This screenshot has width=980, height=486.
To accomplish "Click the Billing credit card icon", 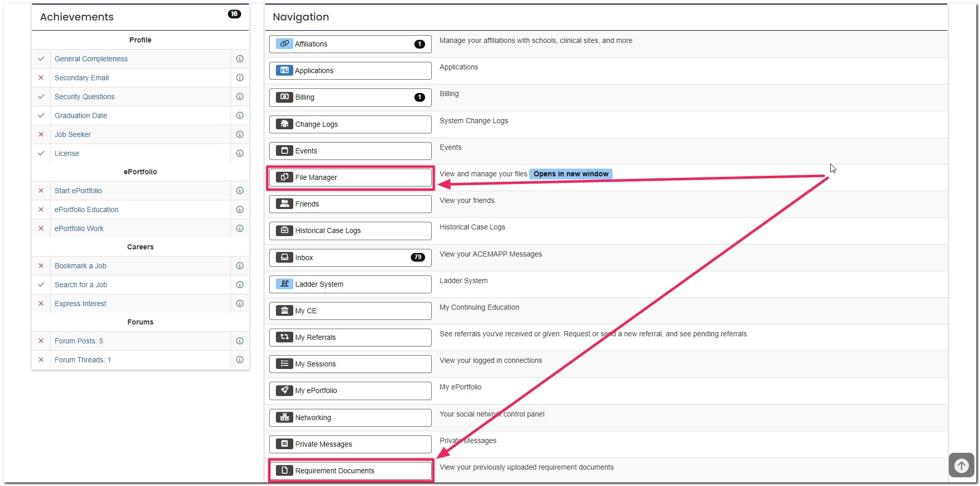I will point(284,97).
